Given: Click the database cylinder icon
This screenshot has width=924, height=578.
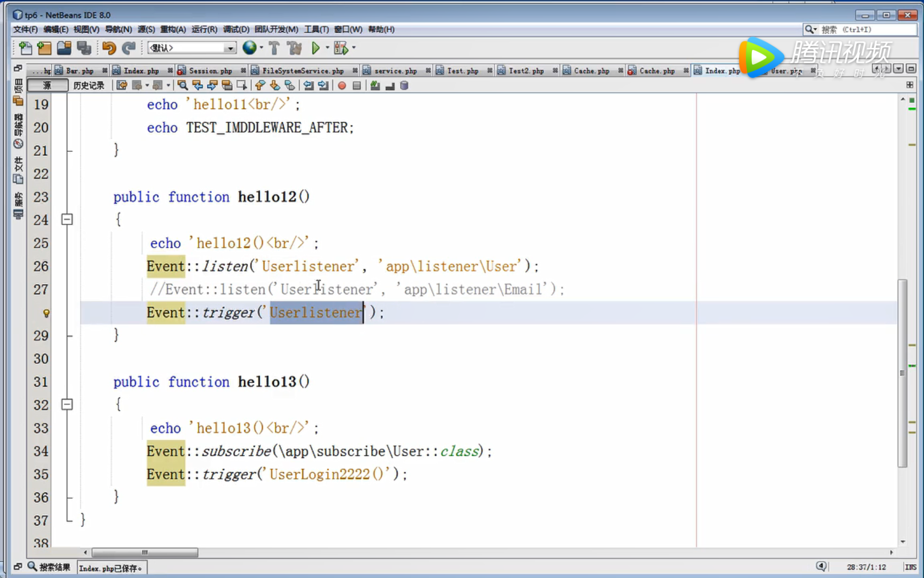Looking at the screenshot, I should tap(404, 85).
